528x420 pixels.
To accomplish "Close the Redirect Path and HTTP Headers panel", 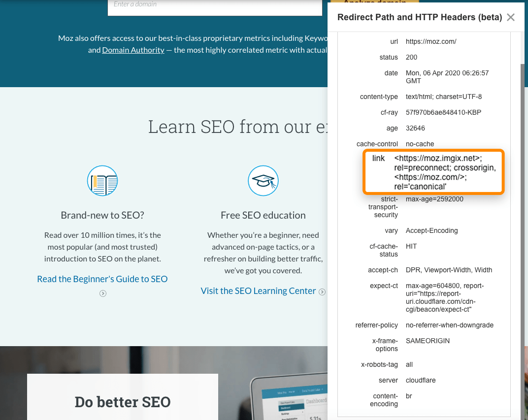I will pyautogui.click(x=510, y=17).
